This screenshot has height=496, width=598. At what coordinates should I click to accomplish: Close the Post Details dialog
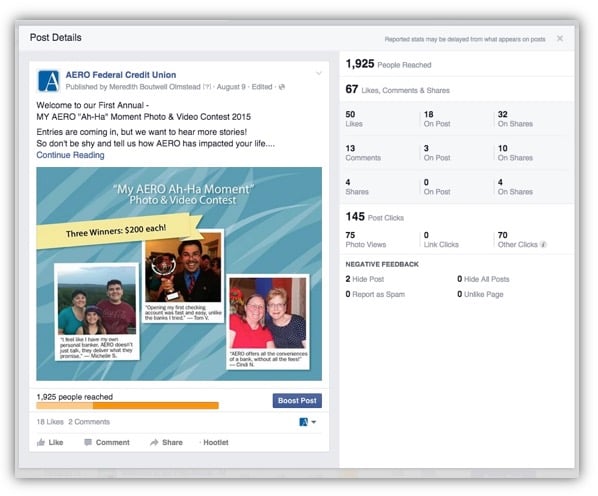coord(559,39)
